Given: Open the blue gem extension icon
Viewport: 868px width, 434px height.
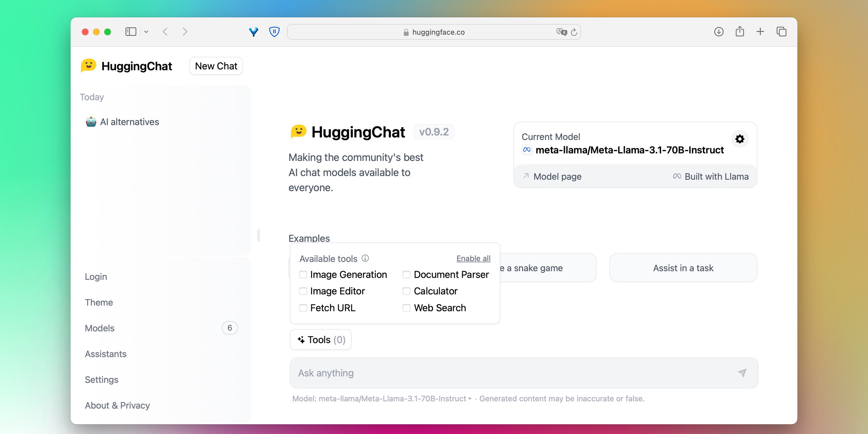Looking at the screenshot, I should click(254, 32).
